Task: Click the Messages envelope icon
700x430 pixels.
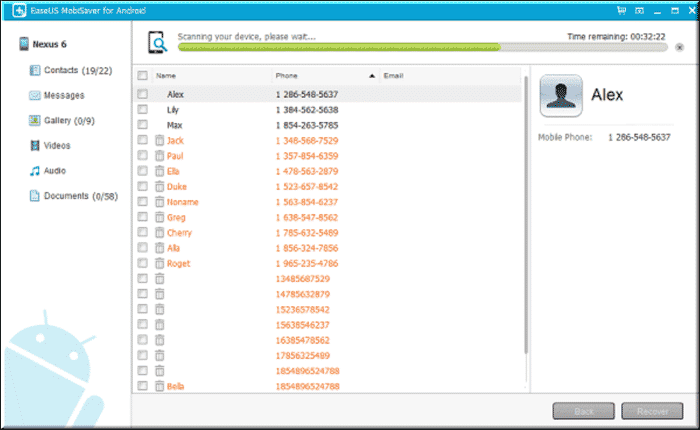Action: pyautogui.click(x=34, y=95)
